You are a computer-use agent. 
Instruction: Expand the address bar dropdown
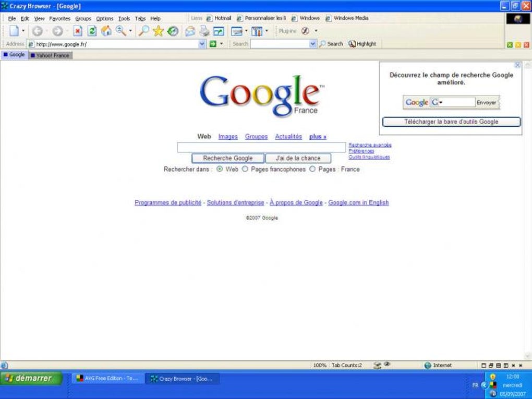(x=202, y=44)
